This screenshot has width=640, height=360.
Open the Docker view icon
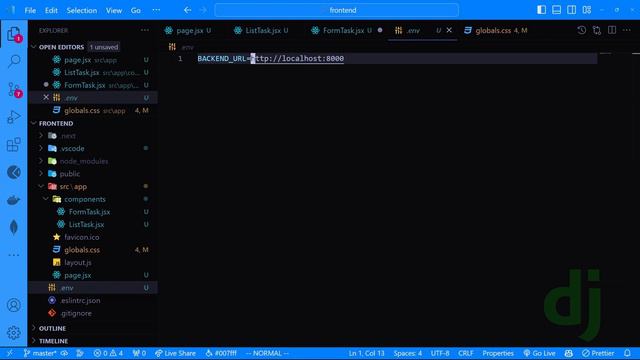13,200
